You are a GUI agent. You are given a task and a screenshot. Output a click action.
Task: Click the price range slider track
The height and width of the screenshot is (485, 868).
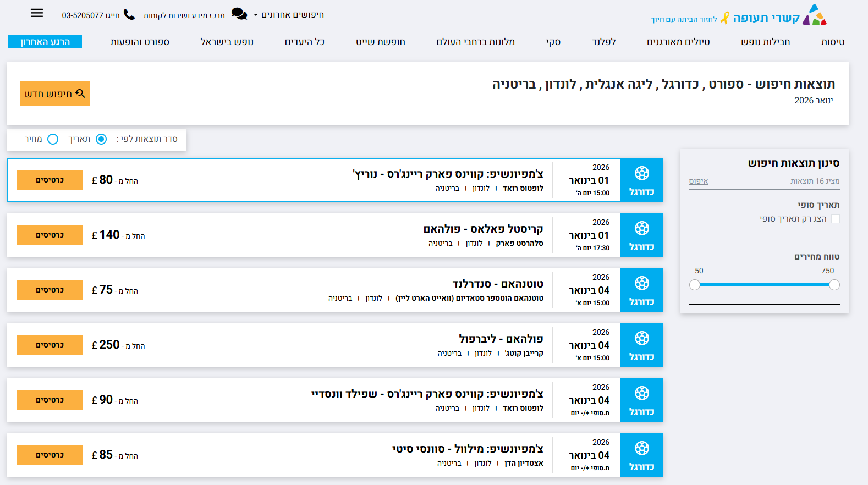[765, 285]
